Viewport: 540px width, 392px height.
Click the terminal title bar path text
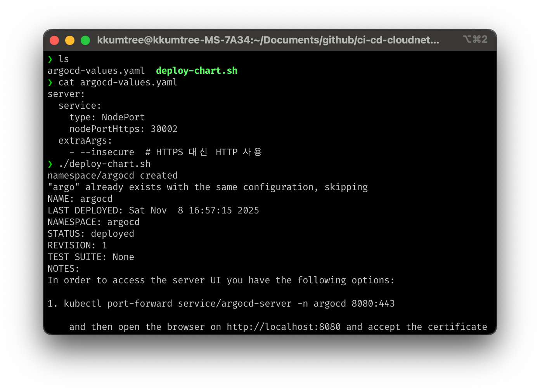[268, 40]
